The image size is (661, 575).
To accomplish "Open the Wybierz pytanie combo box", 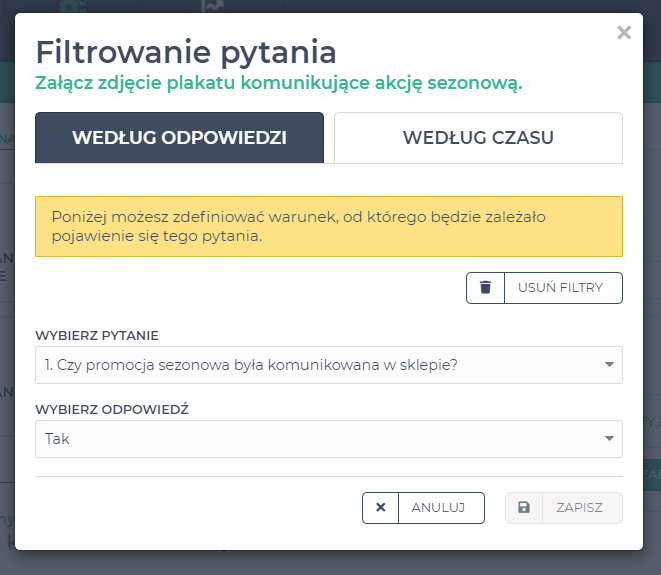I will click(x=320, y=365).
